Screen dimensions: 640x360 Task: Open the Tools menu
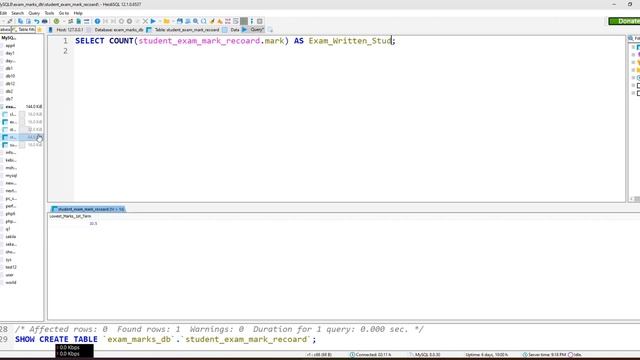(49, 13)
